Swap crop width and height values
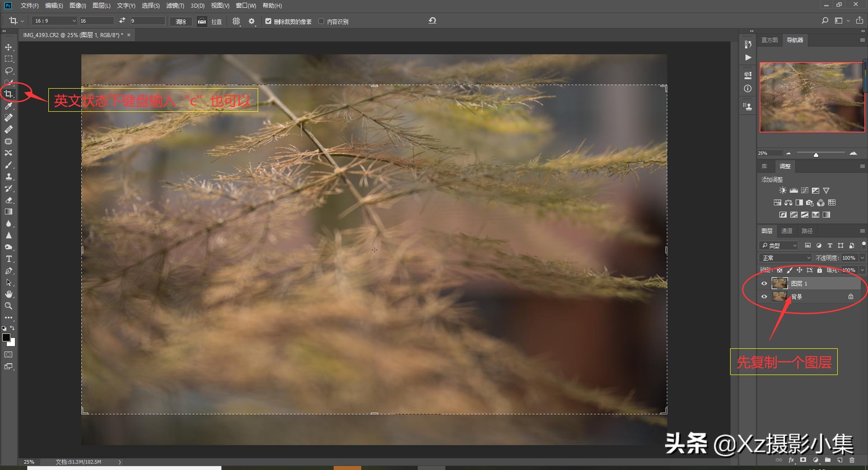This screenshot has width=868, height=470. [x=122, y=21]
